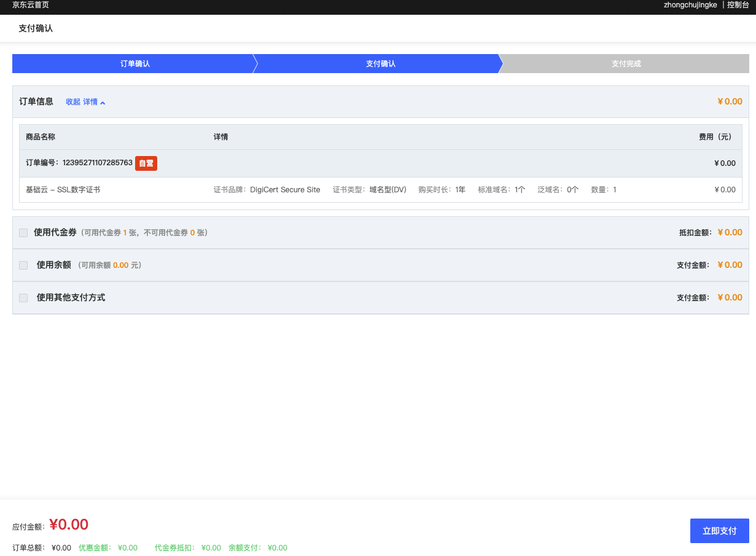The width and height of the screenshot is (756, 556).
Task: Click the 数量：1 quantity text
Action: (603, 190)
